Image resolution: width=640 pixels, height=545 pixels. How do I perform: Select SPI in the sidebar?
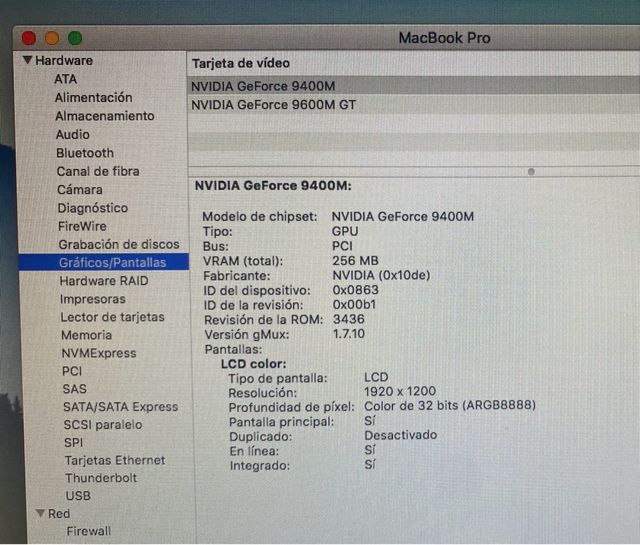(73, 443)
